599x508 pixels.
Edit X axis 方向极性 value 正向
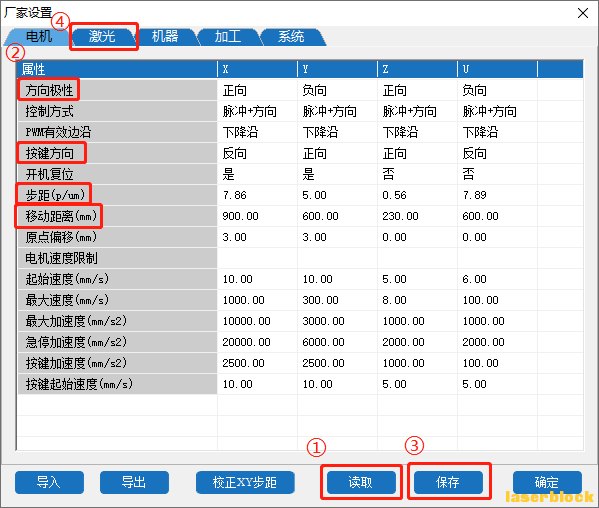(x=257, y=90)
